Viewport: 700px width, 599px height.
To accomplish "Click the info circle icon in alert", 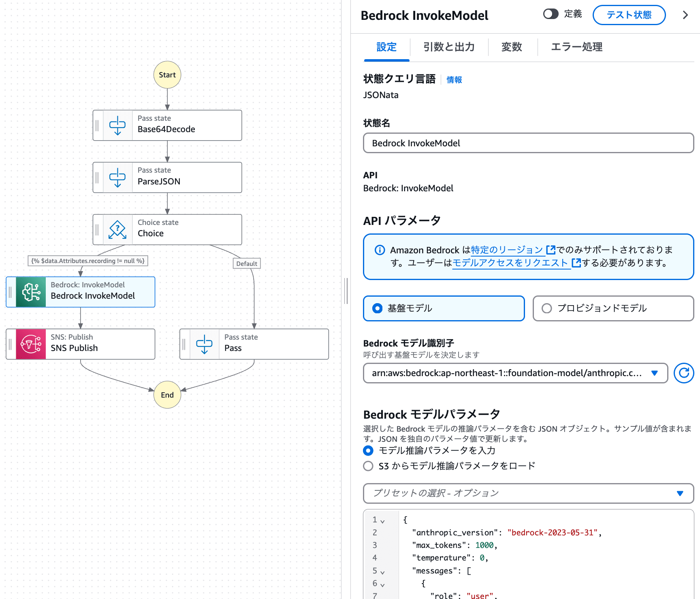I will point(380,250).
